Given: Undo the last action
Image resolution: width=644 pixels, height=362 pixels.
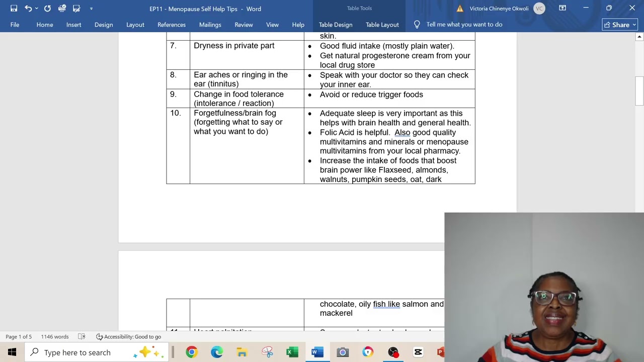Looking at the screenshot, I should point(28,9).
